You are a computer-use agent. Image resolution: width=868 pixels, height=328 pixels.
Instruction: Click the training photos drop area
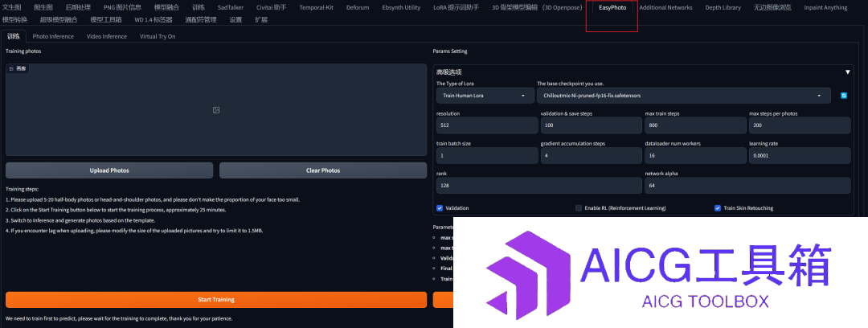coord(216,109)
